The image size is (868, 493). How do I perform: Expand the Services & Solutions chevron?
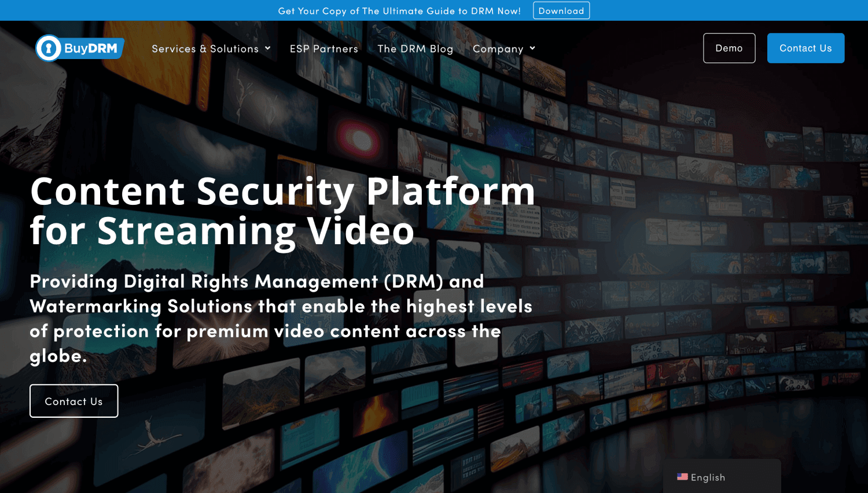pyautogui.click(x=268, y=48)
